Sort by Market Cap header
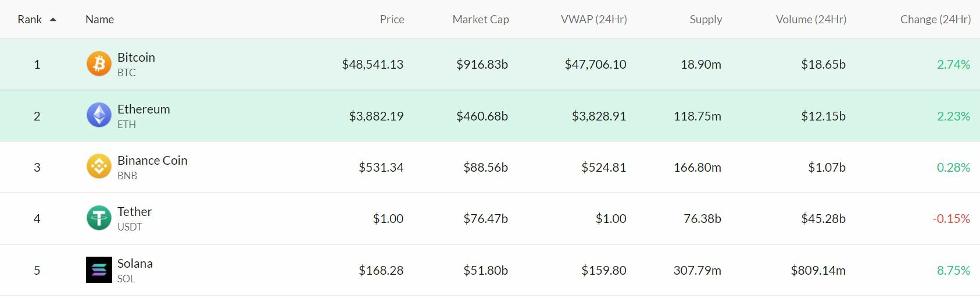Image resolution: width=980 pixels, height=298 pixels. (480, 19)
